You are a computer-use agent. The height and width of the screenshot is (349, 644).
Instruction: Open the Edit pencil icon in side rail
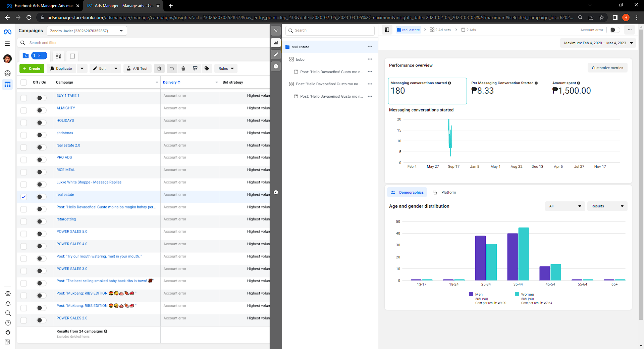click(x=276, y=54)
